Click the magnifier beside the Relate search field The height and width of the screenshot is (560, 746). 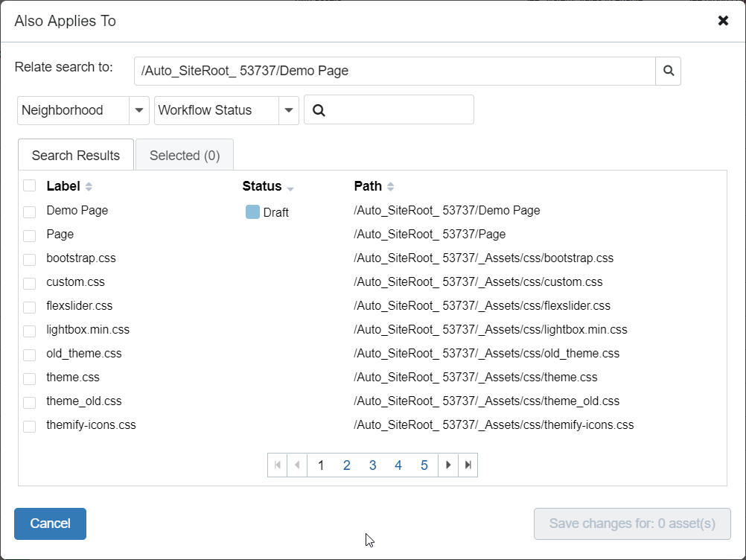pos(668,71)
